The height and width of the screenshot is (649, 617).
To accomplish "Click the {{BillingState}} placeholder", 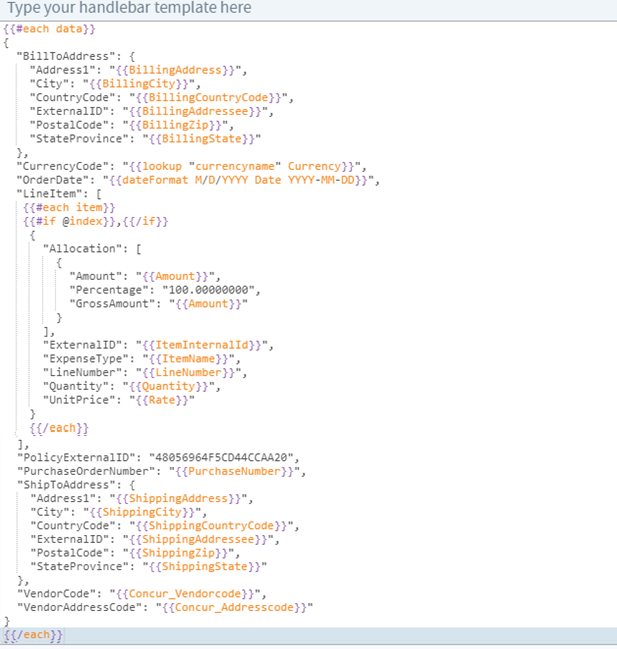I will pyautogui.click(x=202, y=139).
